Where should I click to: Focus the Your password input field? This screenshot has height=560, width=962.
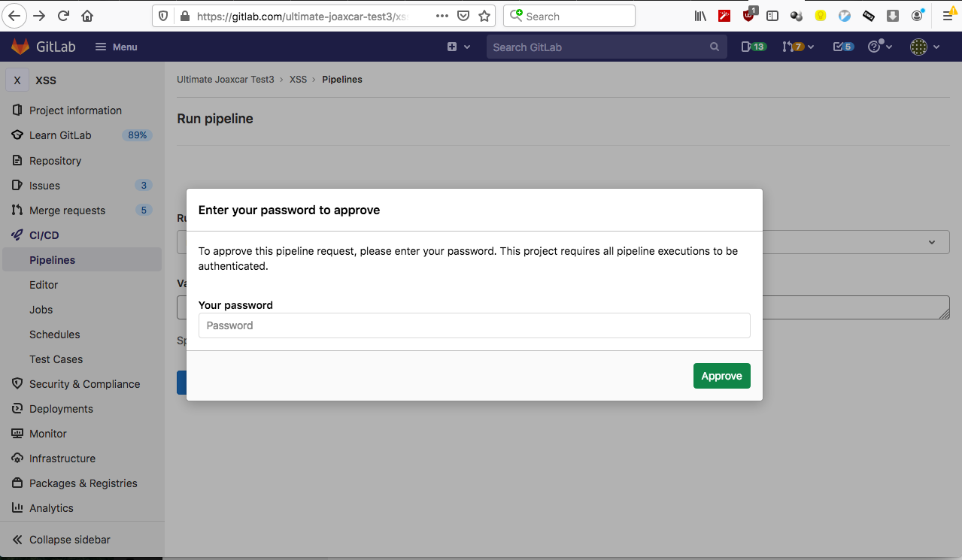474,325
